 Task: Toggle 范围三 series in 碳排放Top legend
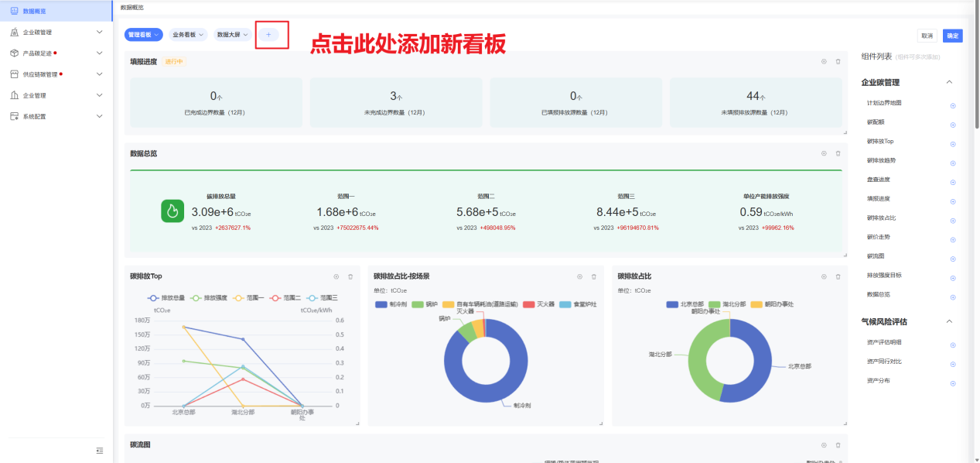pyautogui.click(x=322, y=297)
